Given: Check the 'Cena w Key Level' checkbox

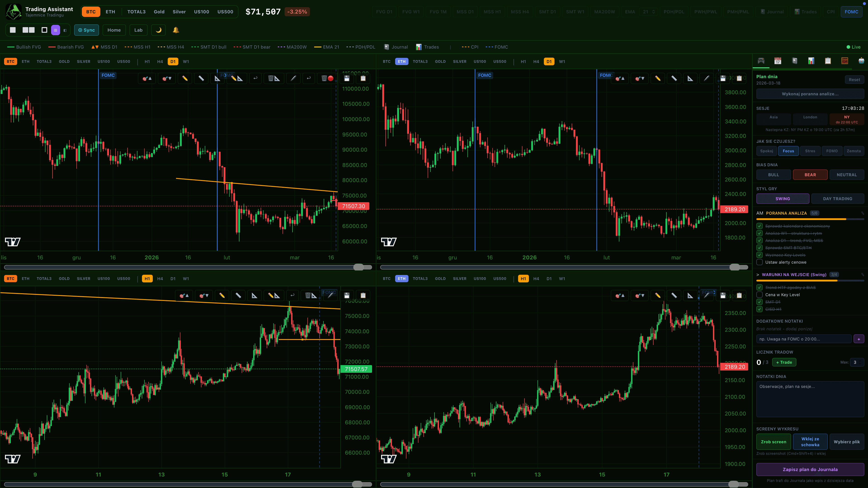Looking at the screenshot, I should (759, 295).
